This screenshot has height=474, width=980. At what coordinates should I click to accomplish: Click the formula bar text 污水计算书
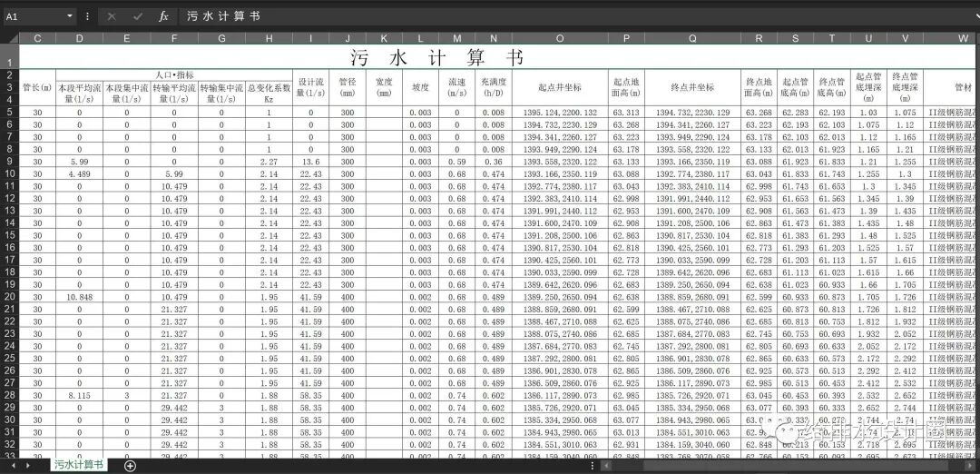[x=223, y=16]
